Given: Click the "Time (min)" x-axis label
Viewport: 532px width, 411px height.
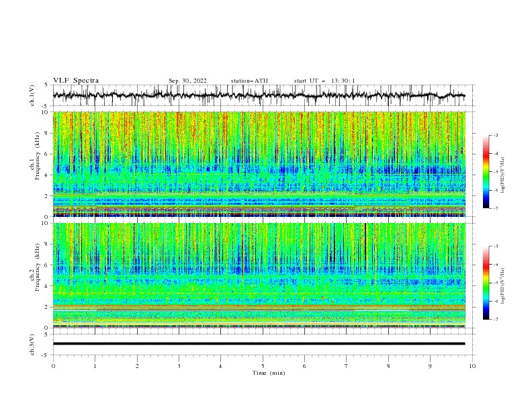Looking at the screenshot, I should click(x=269, y=373).
